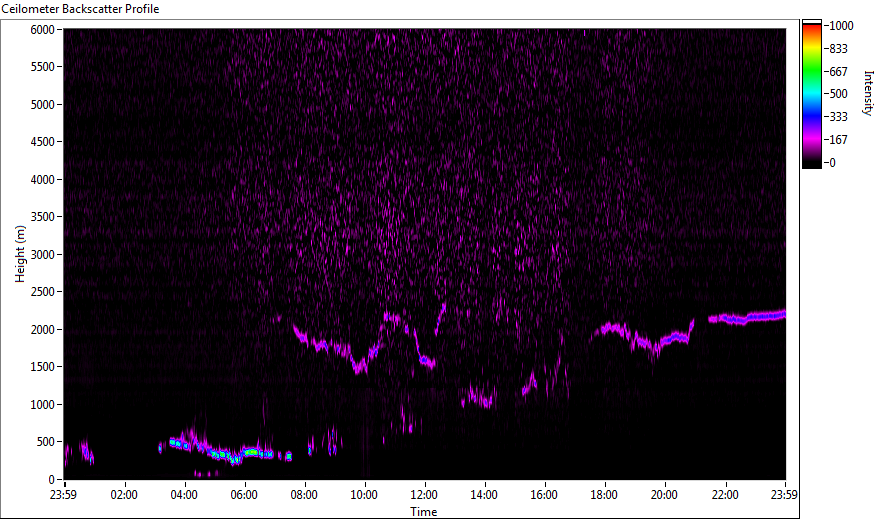
Task: Click the 18:00 time tick label
Action: click(604, 495)
